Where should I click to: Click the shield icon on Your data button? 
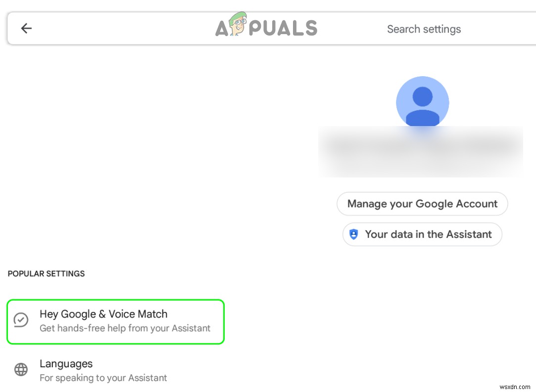point(353,234)
